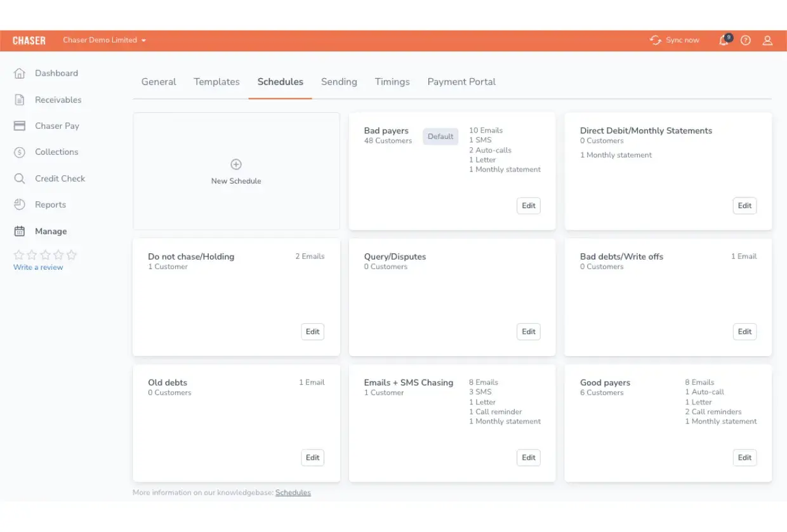The image size is (787, 532).
Task: Click the Write a review link
Action: point(38,267)
